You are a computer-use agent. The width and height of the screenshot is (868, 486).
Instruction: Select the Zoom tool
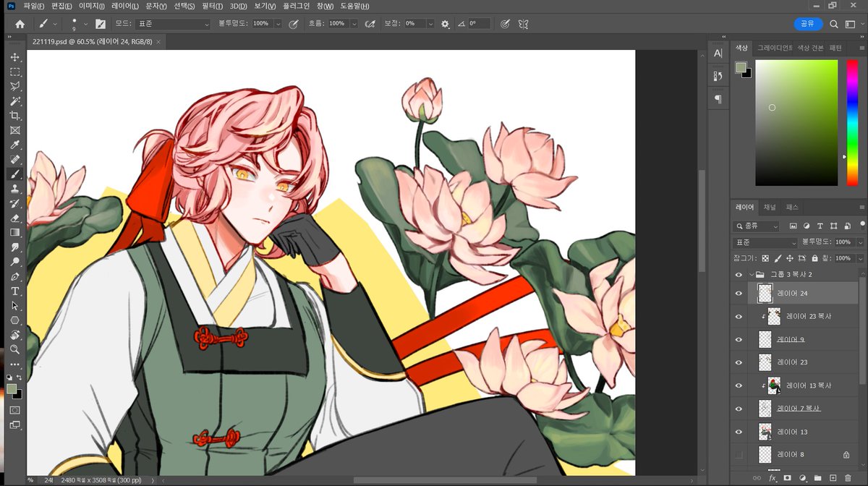pyautogui.click(x=14, y=349)
